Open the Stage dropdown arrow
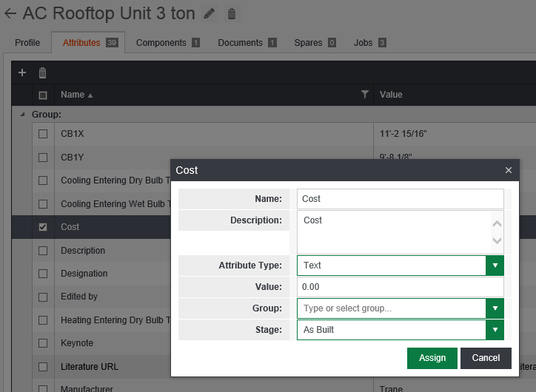This screenshot has height=392, width=536. point(495,330)
